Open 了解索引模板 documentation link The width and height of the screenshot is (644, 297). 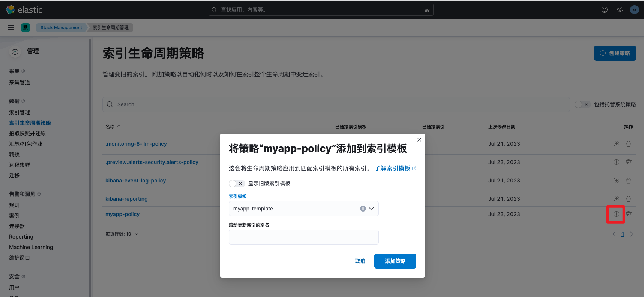pyautogui.click(x=395, y=168)
